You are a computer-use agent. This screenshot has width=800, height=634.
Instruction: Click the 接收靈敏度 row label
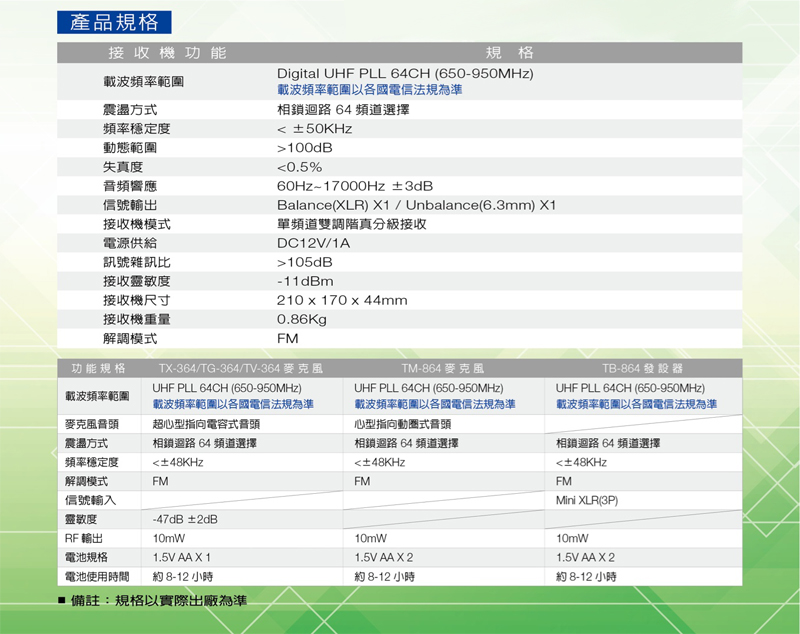point(137,281)
